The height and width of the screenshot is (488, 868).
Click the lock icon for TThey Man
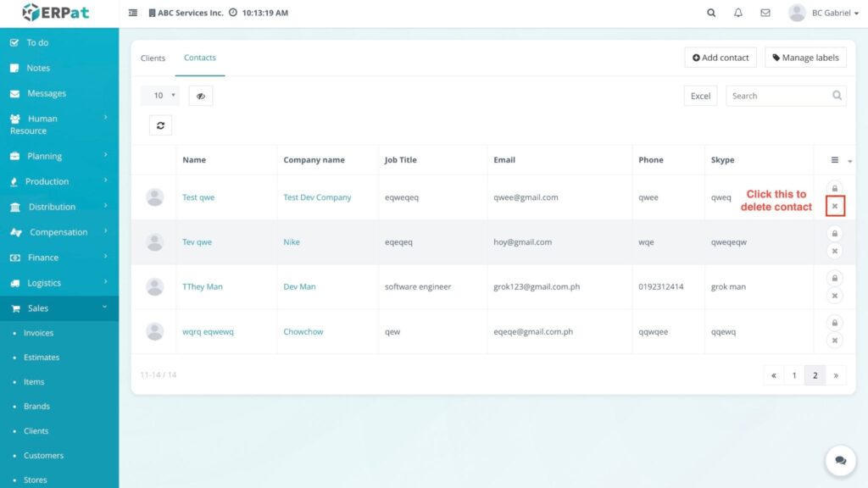point(835,278)
